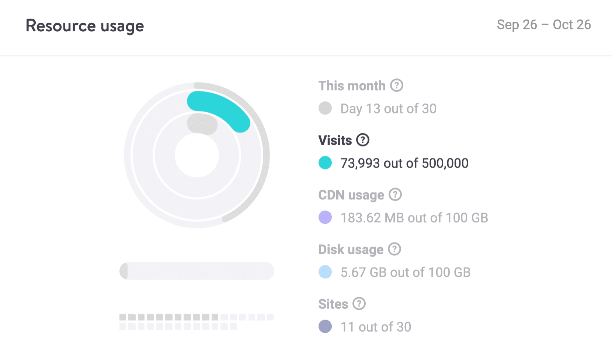612x364 pixels.
Task: Select the This month heading
Action: (x=352, y=86)
